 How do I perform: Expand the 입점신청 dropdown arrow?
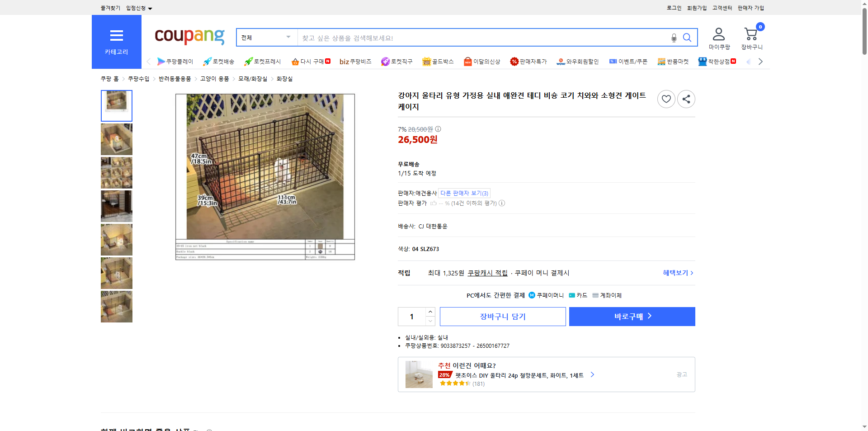pyautogui.click(x=151, y=8)
